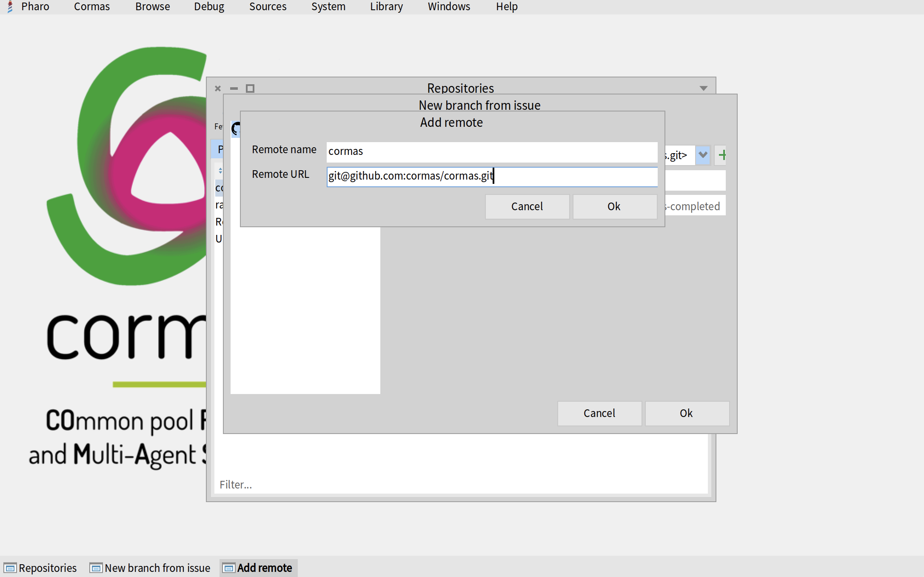Open the Library menu
The height and width of the screenshot is (577, 924).
click(x=386, y=7)
